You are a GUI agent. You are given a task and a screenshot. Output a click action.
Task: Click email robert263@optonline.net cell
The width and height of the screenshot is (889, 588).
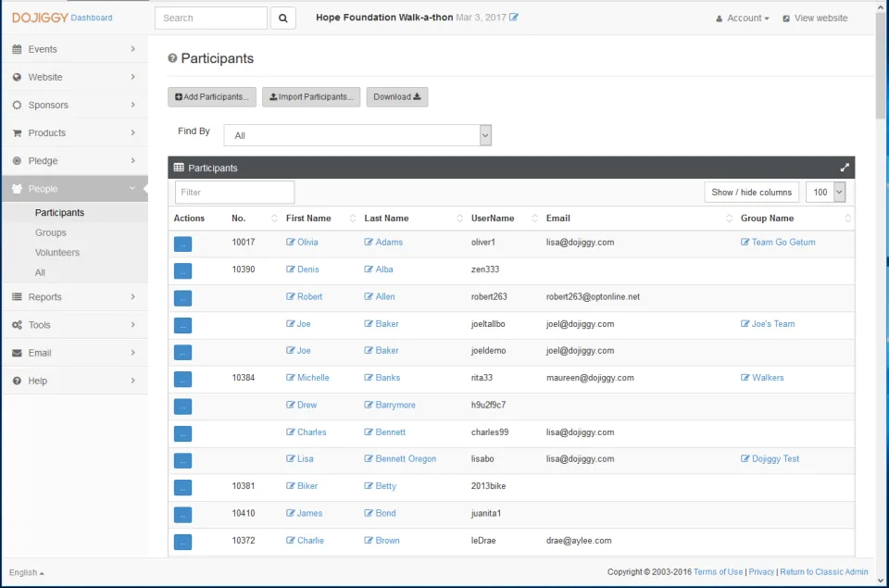tap(593, 296)
